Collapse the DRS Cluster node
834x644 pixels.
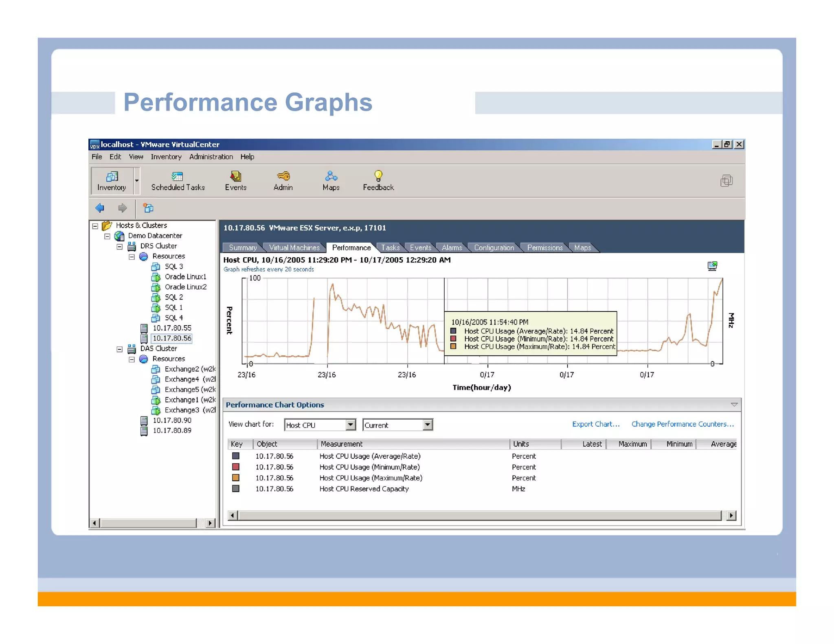120,247
